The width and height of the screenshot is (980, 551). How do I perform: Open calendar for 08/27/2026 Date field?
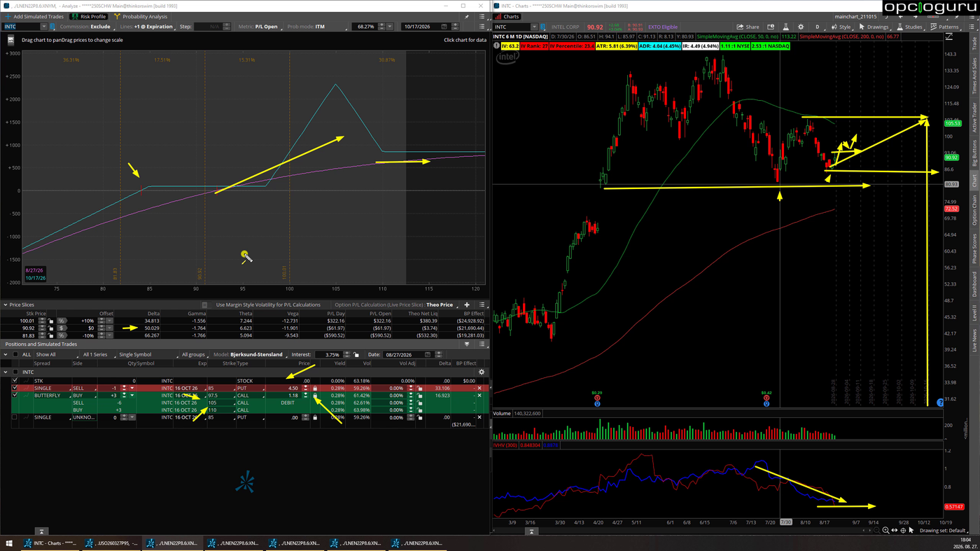pyautogui.click(x=428, y=355)
